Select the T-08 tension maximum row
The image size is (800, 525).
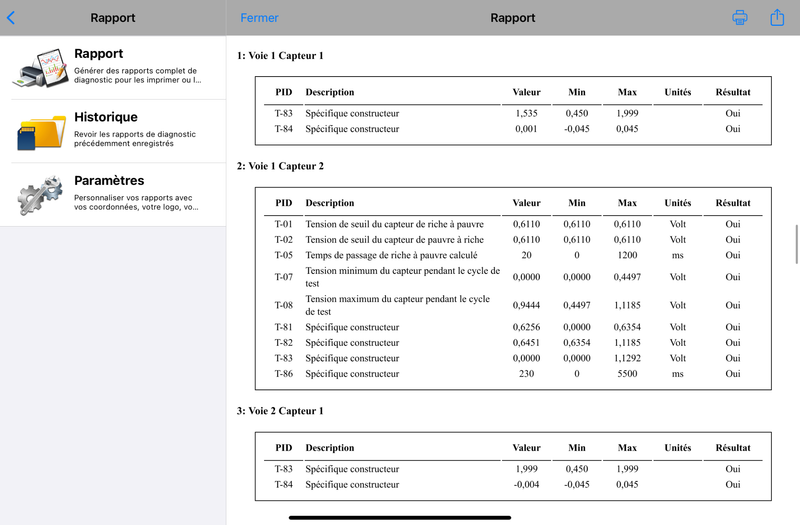tap(512, 305)
